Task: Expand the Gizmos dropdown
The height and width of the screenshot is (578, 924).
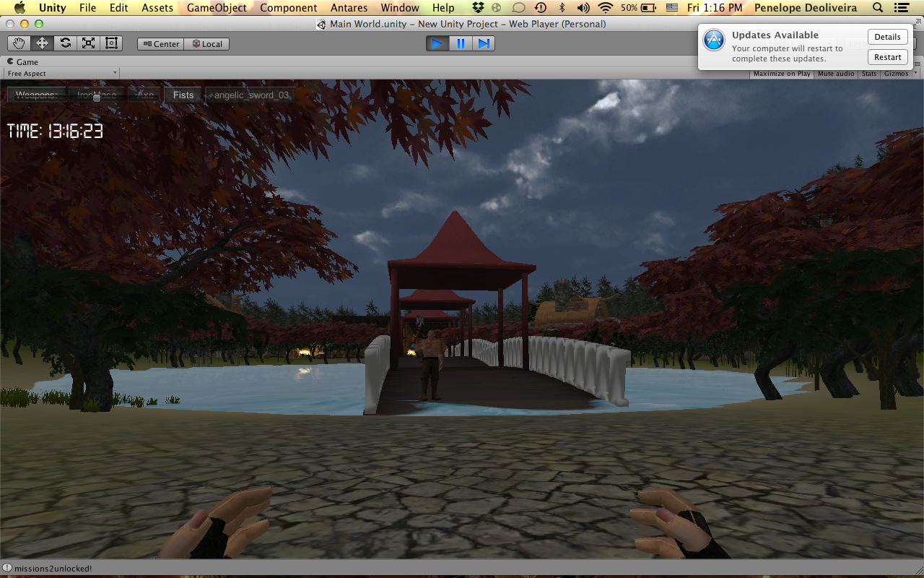Action: pyautogui.click(x=899, y=74)
